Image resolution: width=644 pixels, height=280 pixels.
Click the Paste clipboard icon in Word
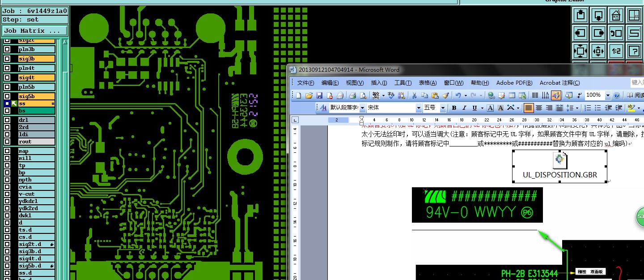pyautogui.click(x=435, y=95)
